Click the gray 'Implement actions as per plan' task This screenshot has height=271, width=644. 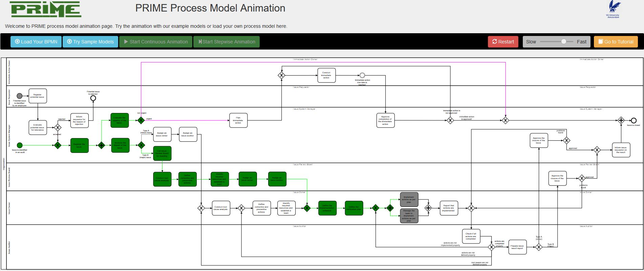(x=409, y=199)
